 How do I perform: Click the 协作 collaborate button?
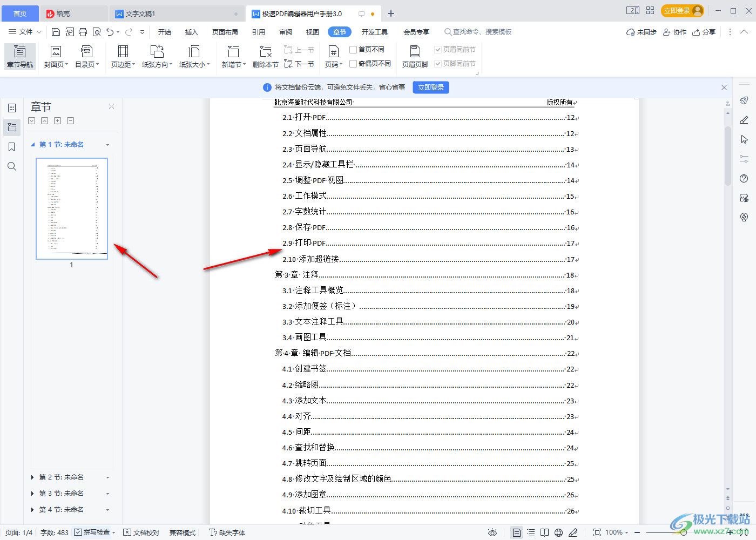675,32
